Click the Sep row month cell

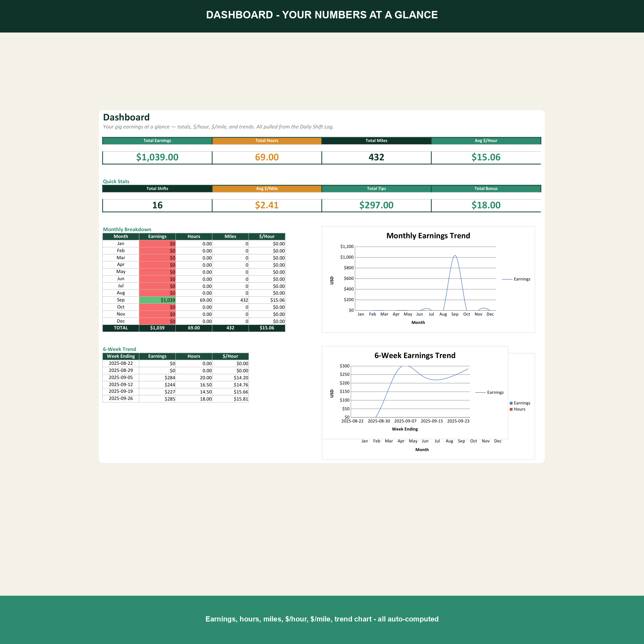[121, 300]
